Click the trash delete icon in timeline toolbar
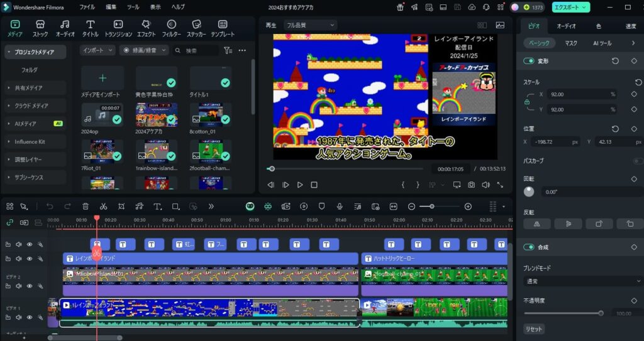644x341 pixels. tap(86, 207)
